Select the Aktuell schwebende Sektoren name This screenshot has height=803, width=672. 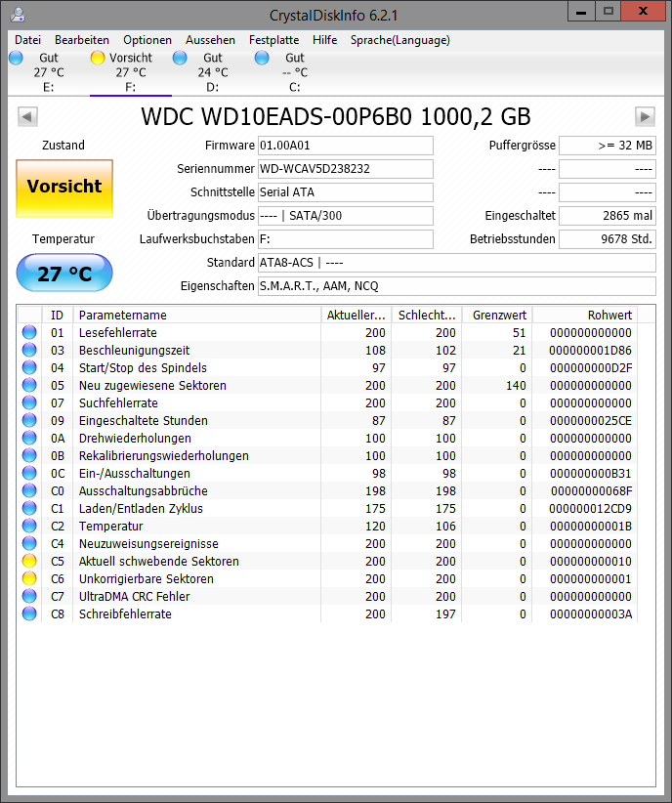tap(159, 562)
